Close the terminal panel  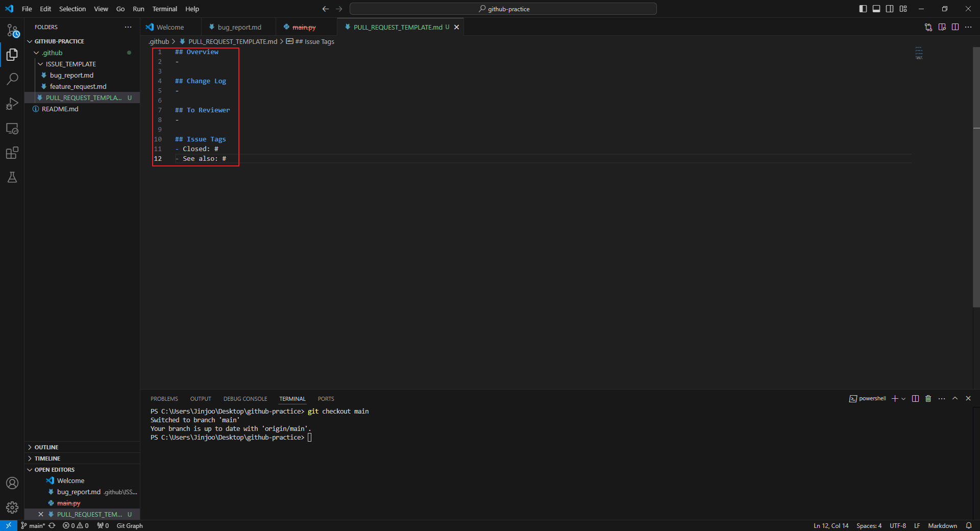(968, 398)
